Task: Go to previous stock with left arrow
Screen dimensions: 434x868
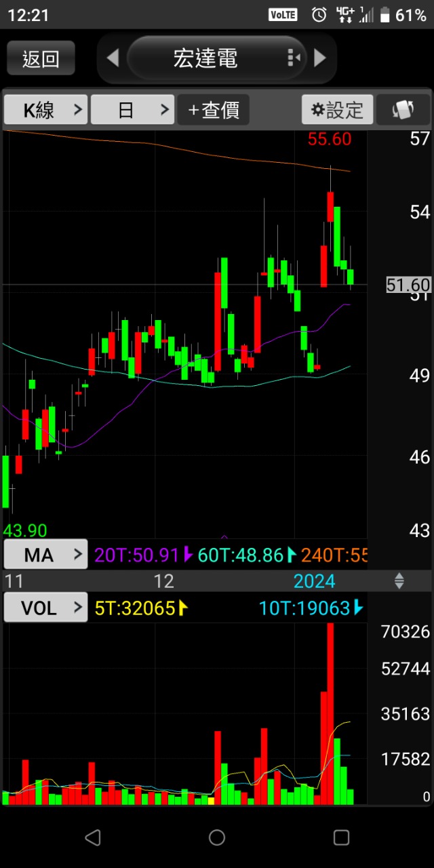Action: [x=113, y=58]
